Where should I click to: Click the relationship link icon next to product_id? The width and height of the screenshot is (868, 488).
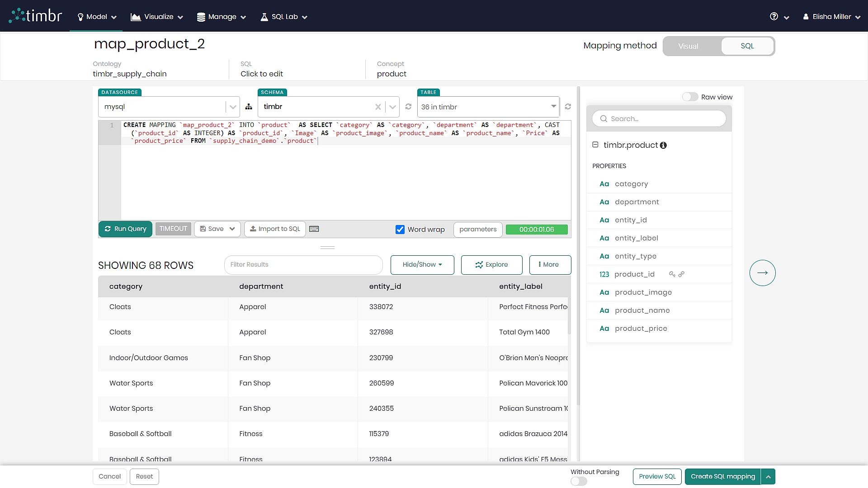click(681, 274)
